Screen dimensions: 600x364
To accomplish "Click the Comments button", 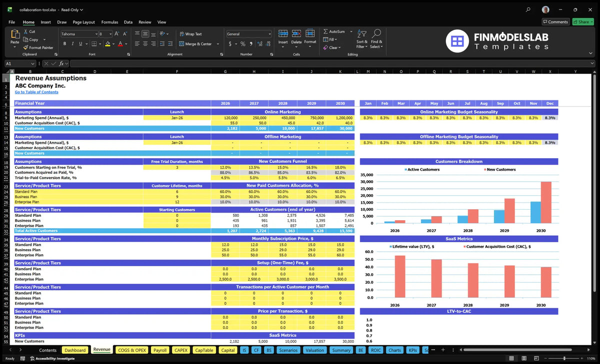I will coord(555,22).
